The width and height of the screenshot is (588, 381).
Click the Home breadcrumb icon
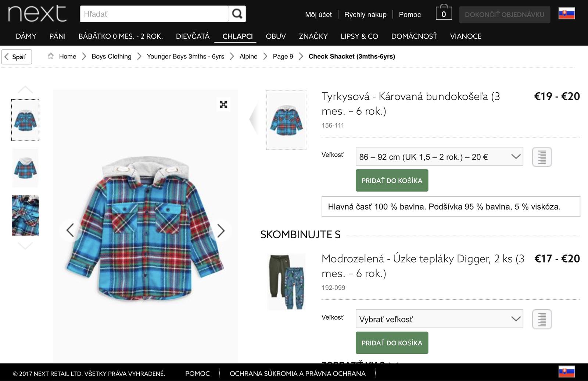(x=51, y=56)
